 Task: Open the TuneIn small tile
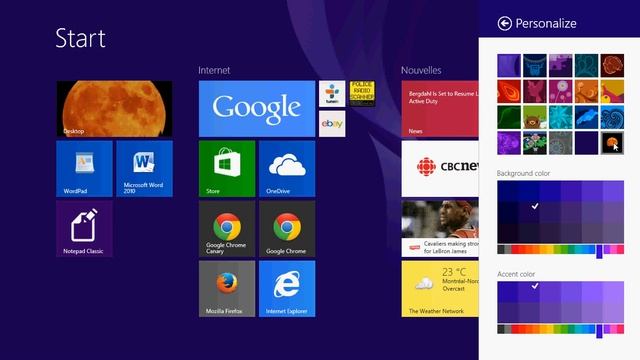click(332, 94)
